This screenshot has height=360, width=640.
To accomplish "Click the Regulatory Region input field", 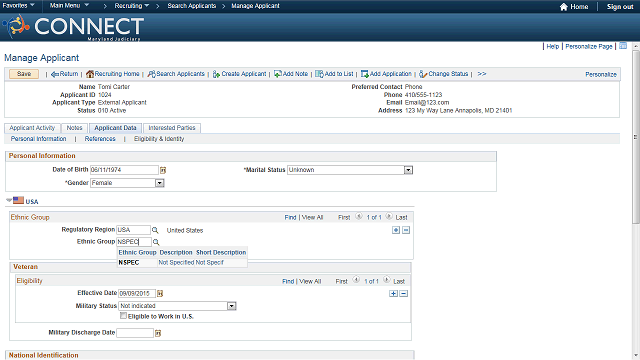I will coord(133,230).
